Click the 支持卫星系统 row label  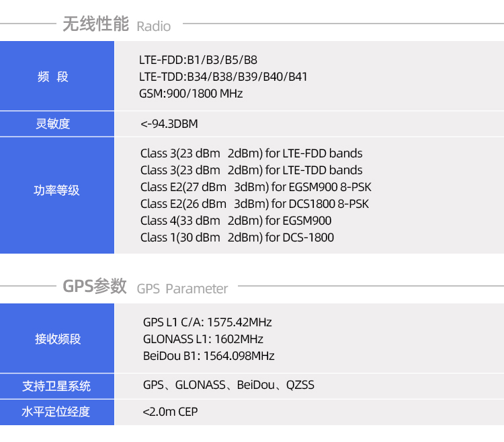[56, 386]
